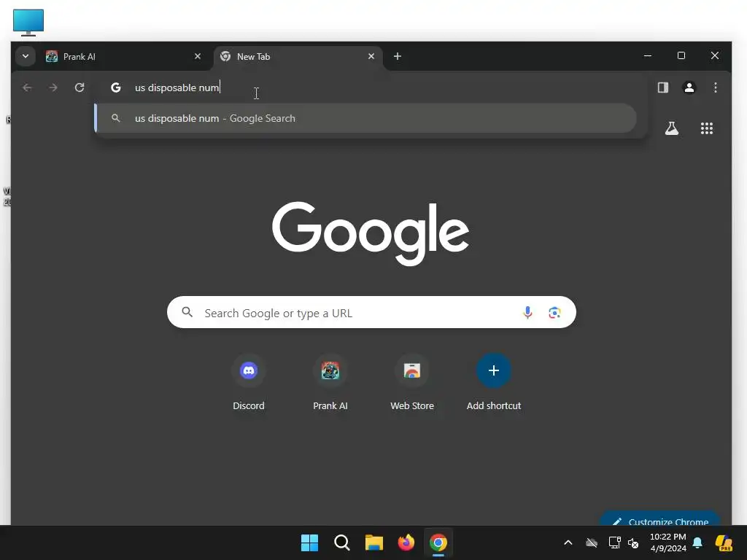Open a new tab with the plus button

coord(398,56)
